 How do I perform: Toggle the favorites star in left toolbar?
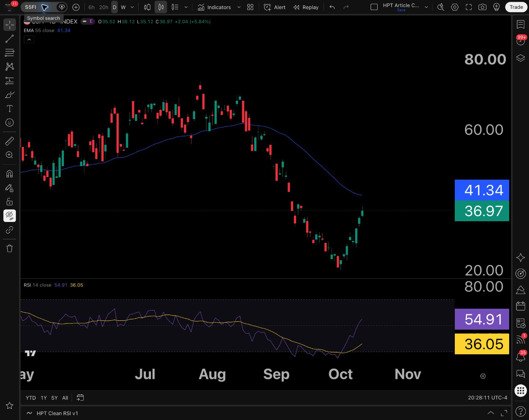[x=10, y=406]
